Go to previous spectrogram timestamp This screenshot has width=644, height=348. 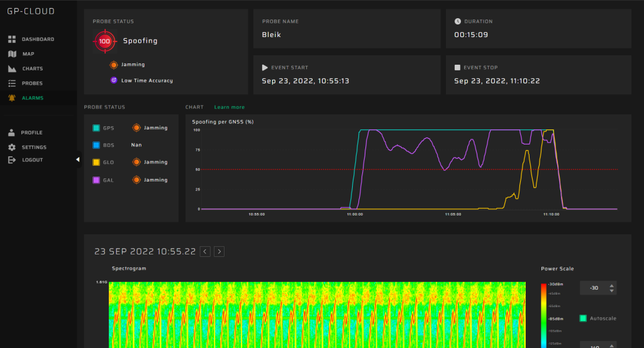tap(205, 251)
